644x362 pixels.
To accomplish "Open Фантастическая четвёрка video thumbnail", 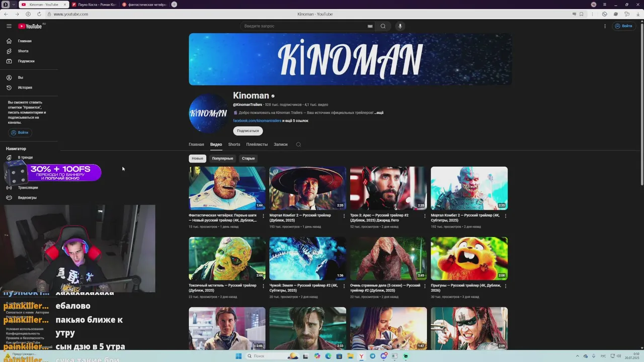I will click(227, 188).
